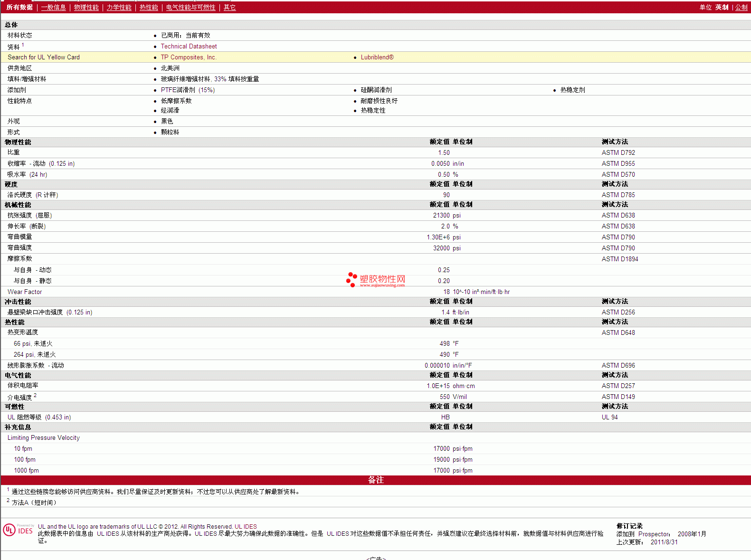Switch units to 公制

741,8
